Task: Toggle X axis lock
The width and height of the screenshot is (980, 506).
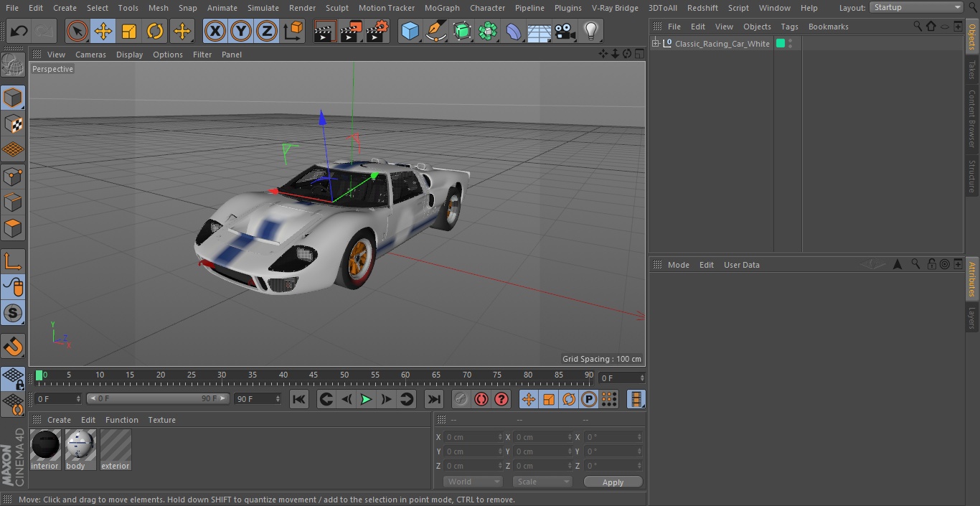Action: click(215, 31)
